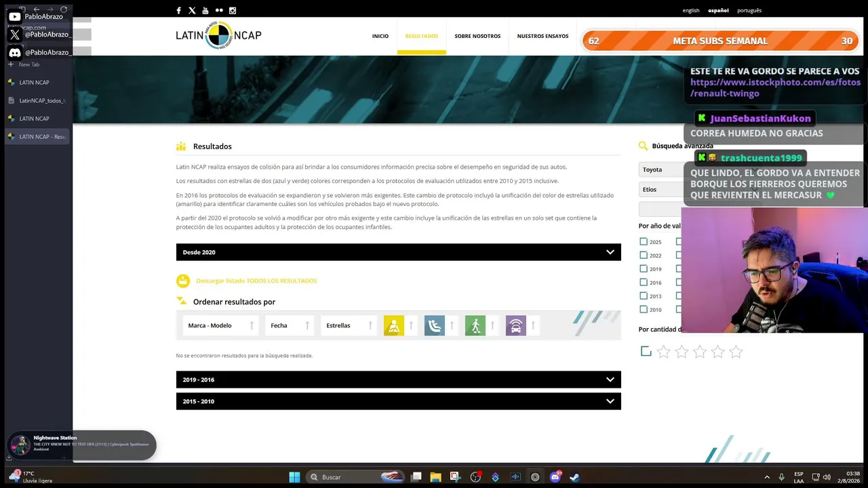Switch site language to português
The height and width of the screenshot is (488, 868).
pos(749,10)
